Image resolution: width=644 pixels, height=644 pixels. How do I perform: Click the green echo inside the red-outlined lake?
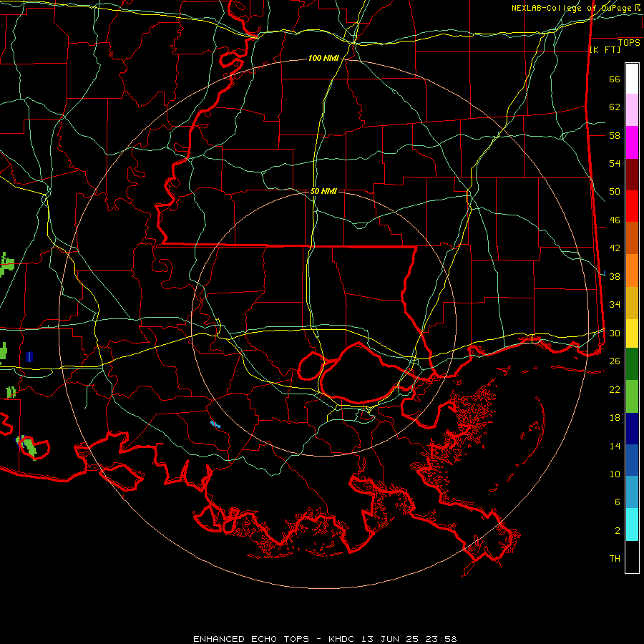point(29,447)
